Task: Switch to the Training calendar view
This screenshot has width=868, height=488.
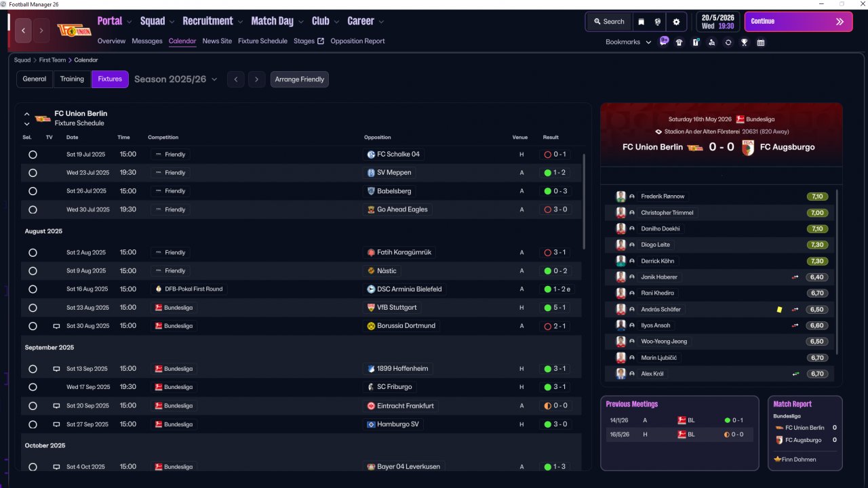Action: coord(72,79)
